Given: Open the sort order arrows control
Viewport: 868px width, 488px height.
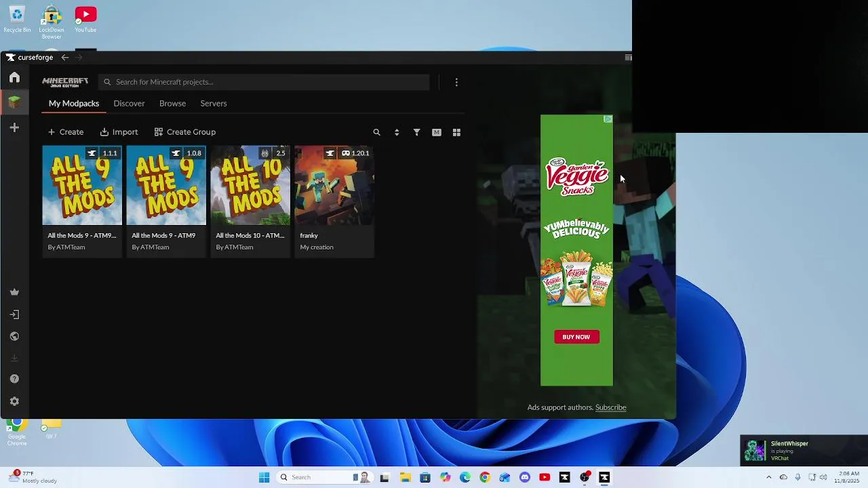Looking at the screenshot, I should (397, 132).
